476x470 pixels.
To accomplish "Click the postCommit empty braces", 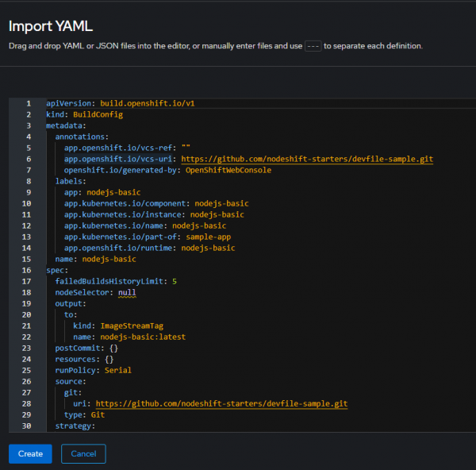I will (x=113, y=348).
